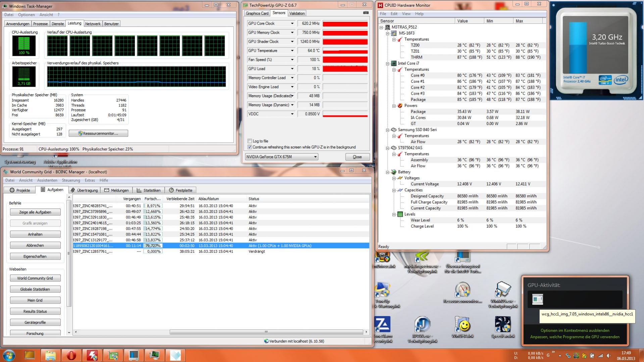Click the volume speaker icon in system tray
The image size is (644, 362).
[x=608, y=356]
